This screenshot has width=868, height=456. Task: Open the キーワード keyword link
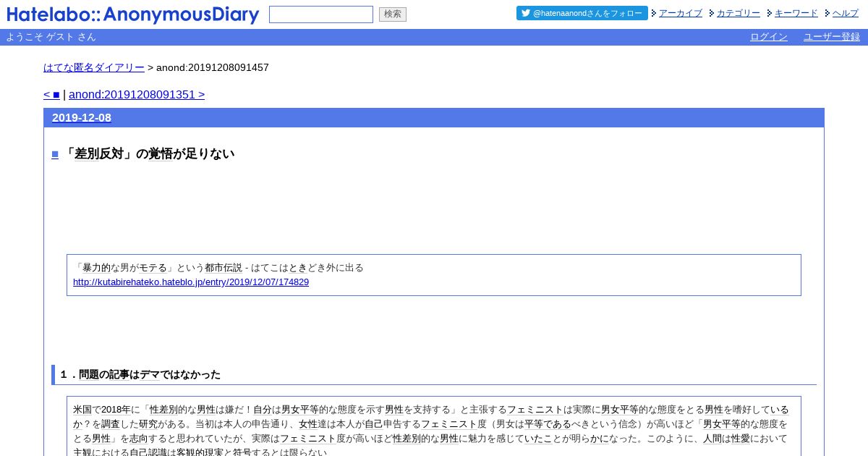pyautogui.click(x=796, y=13)
